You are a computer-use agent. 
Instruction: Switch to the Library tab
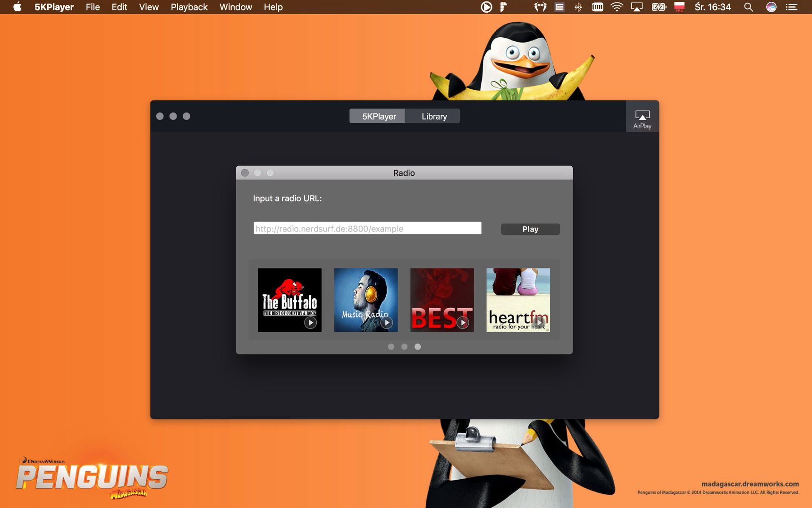[434, 116]
